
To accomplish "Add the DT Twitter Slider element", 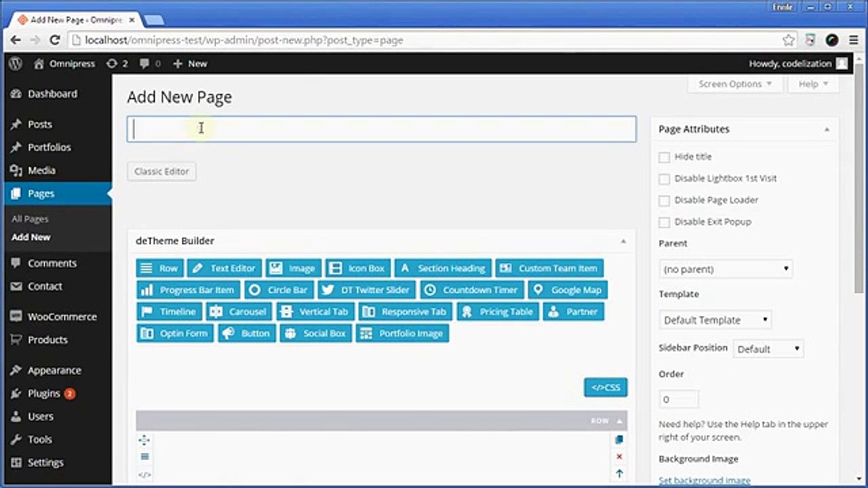I will [367, 290].
